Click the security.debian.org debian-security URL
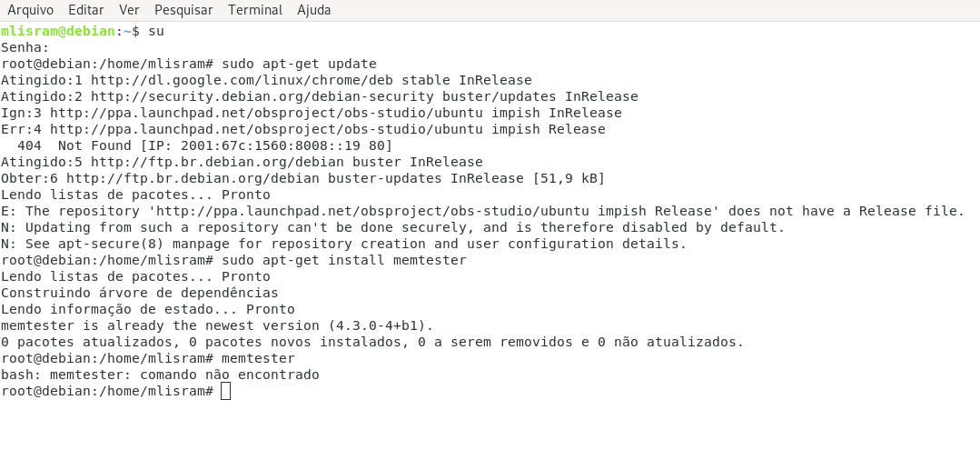Viewport: 980px width, 450px height. (x=262, y=96)
